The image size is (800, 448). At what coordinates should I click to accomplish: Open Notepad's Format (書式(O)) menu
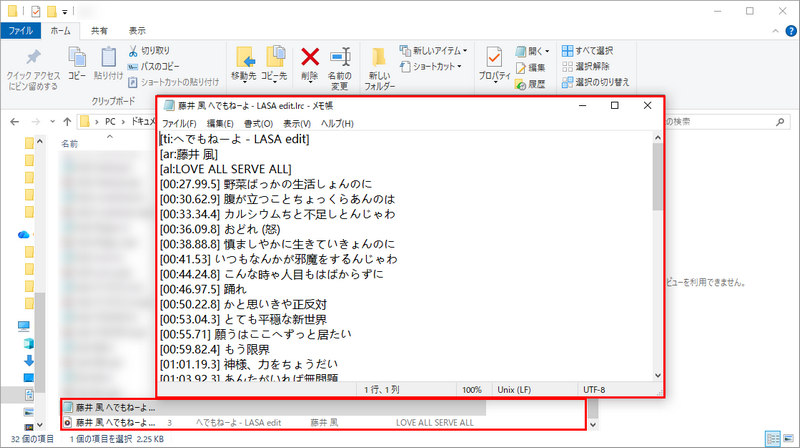tap(258, 123)
